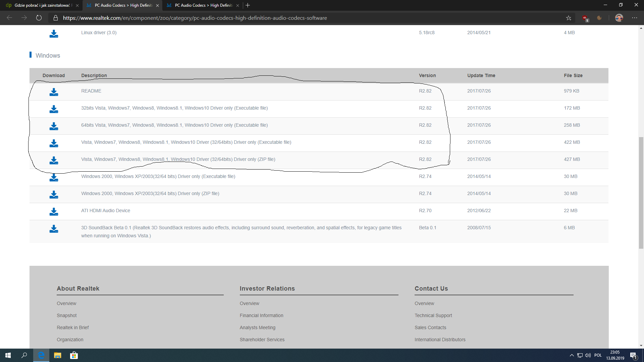Open the Windows Start menu
This screenshot has width=644, height=362.
(x=8, y=355)
